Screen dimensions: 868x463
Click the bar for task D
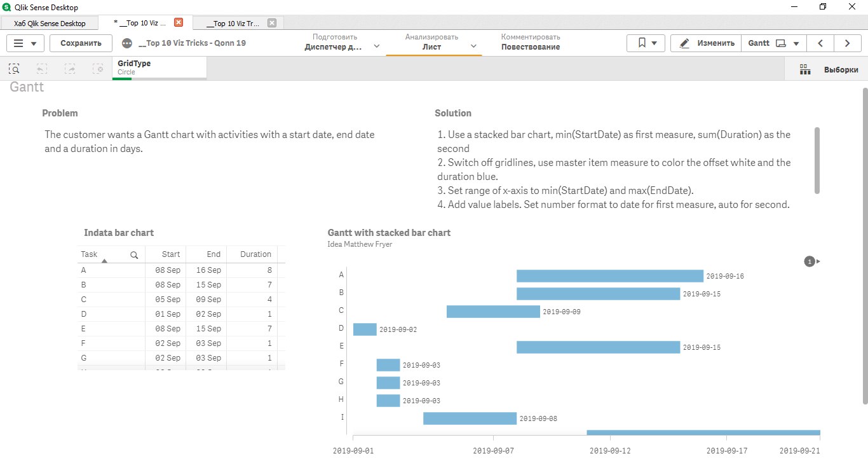[x=365, y=329]
